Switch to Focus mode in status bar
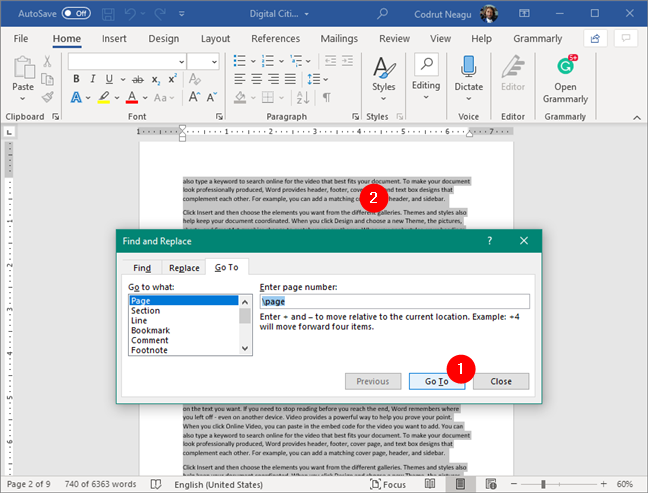The image size is (648, 493). [388, 484]
